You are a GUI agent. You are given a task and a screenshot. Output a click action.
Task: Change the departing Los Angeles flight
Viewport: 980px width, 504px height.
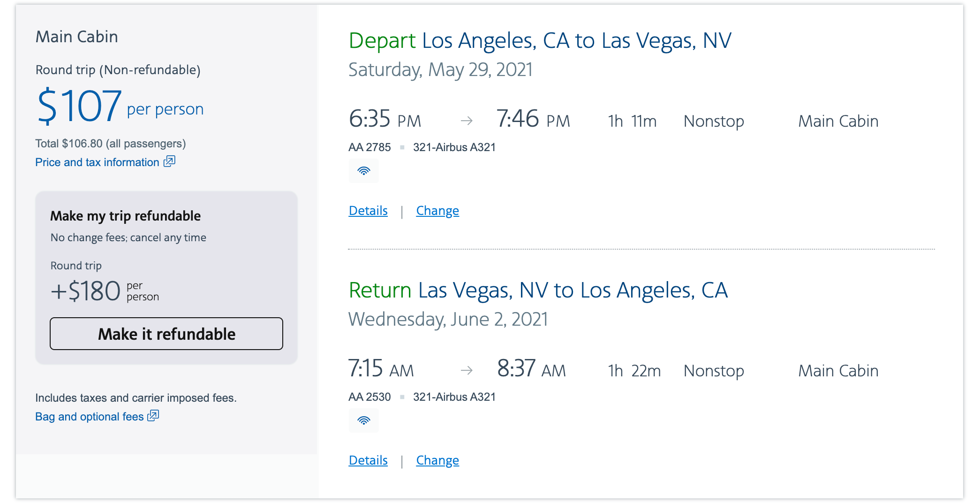[437, 211]
